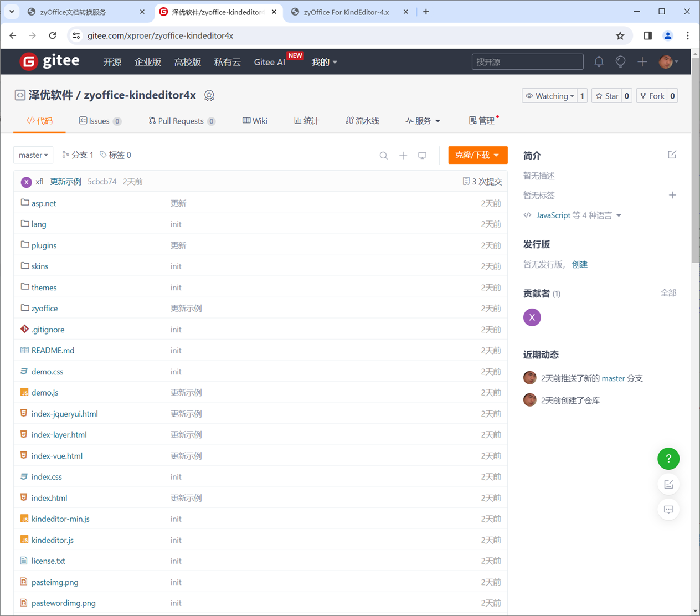This screenshot has height=616, width=700.
Task: Open the Wiki tab
Action: (x=254, y=121)
